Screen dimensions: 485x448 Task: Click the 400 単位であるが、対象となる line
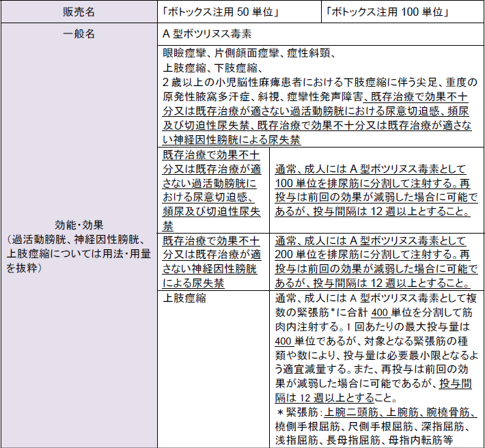tap(371, 341)
